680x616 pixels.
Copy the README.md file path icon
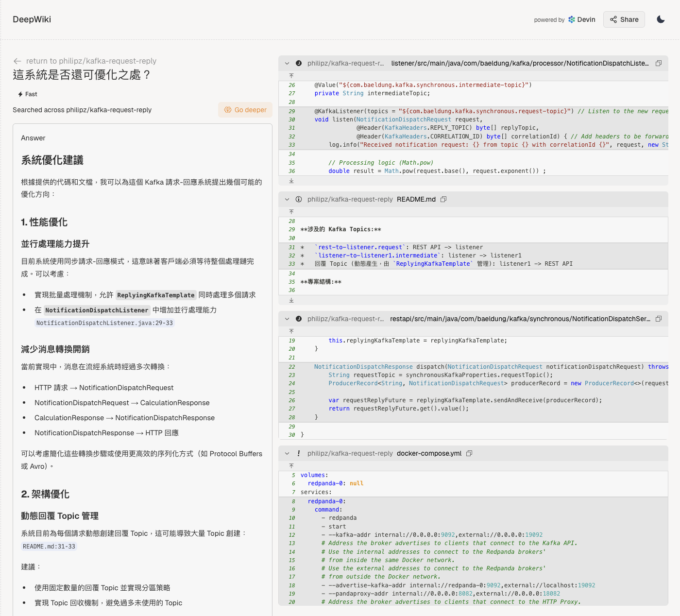click(443, 199)
